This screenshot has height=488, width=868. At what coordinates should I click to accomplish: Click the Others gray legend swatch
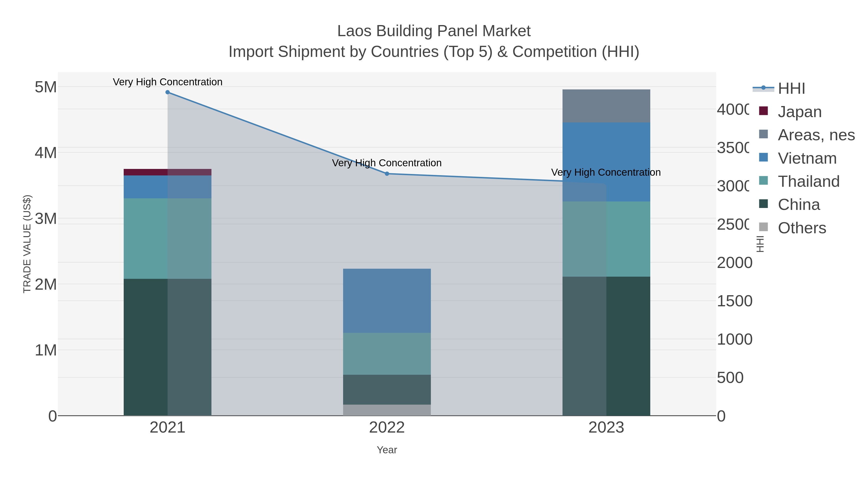pos(764,227)
